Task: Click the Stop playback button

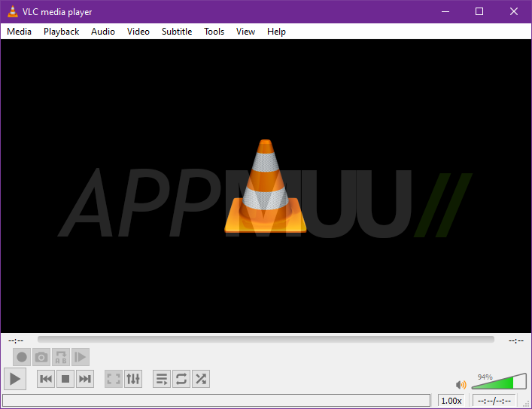Action: coord(65,379)
